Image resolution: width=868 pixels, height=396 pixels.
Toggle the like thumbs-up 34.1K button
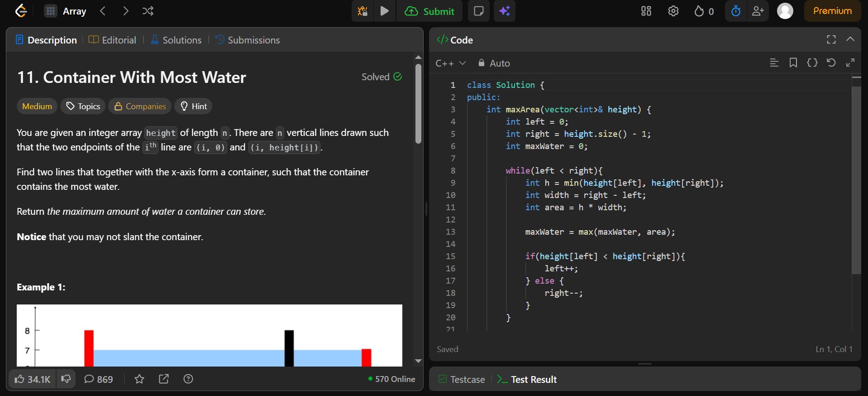click(32, 379)
